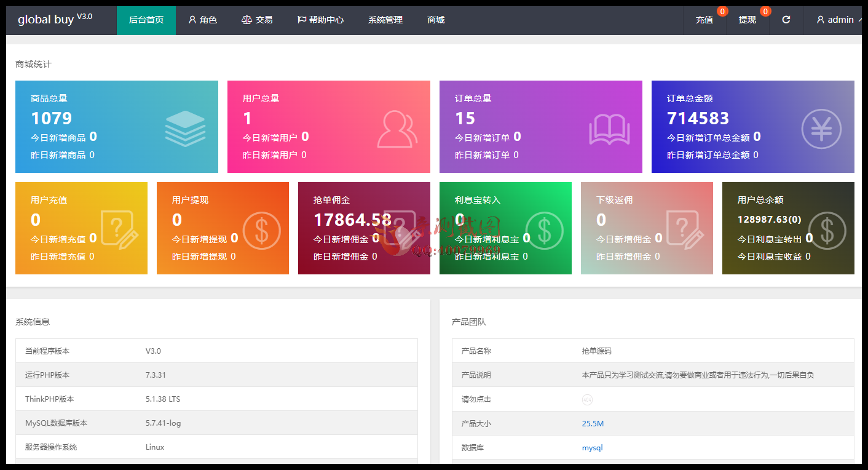Image resolution: width=868 pixels, height=470 pixels.
Task: Go to 提现 requests in top bar
Action: 748,20
